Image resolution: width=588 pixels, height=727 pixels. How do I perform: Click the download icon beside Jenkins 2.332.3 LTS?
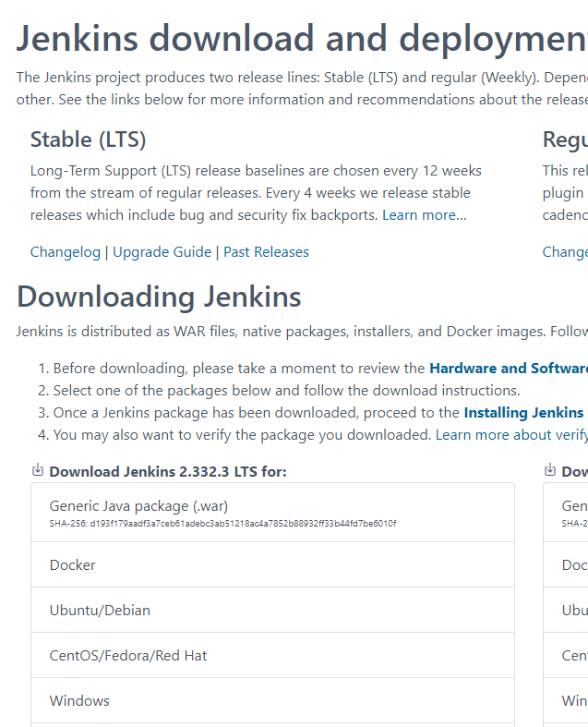pos(38,471)
